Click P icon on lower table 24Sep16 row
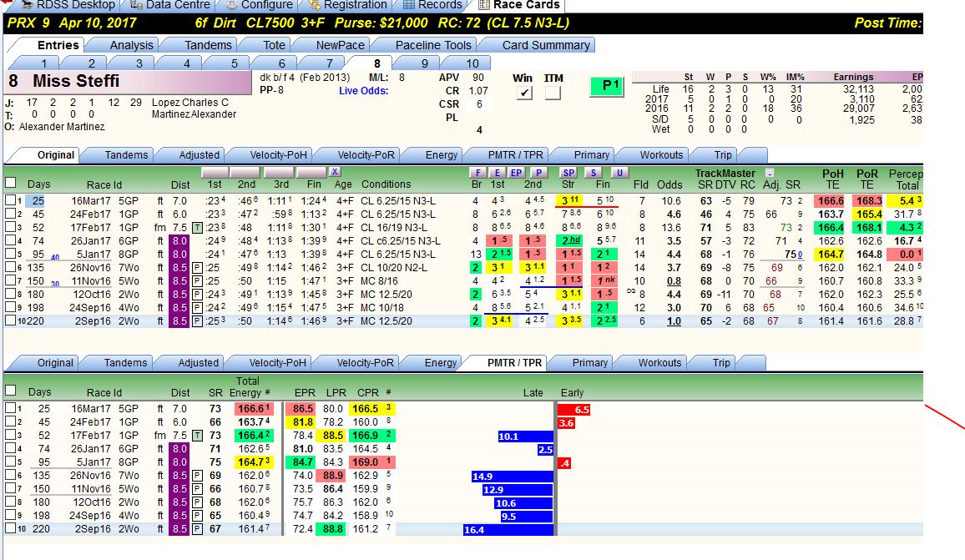 click(198, 516)
